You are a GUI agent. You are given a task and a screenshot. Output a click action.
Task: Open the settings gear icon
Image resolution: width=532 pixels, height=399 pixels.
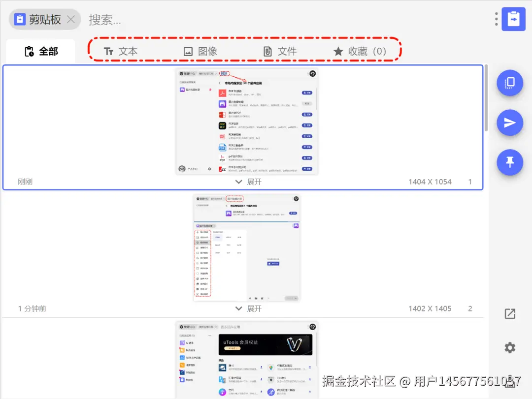510,347
